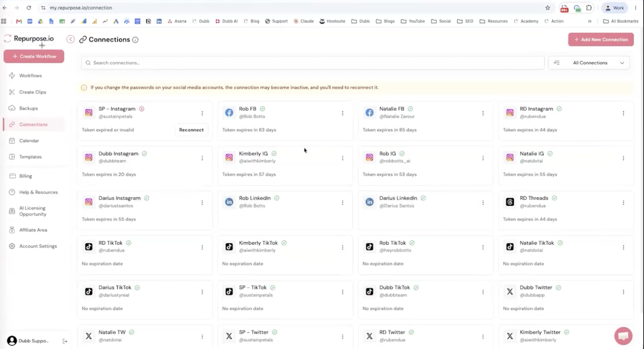
Task: Log out using the sidebar exit icon
Action: point(65,341)
